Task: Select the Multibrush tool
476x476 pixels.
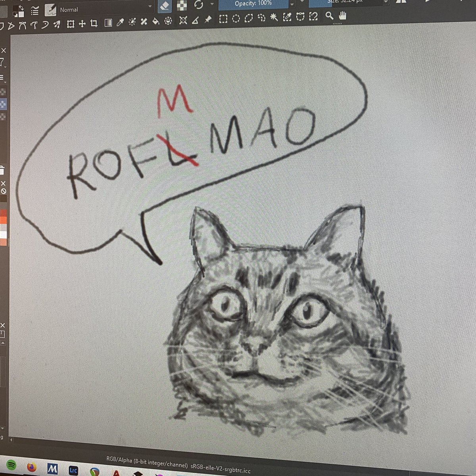Action: [x=57, y=25]
